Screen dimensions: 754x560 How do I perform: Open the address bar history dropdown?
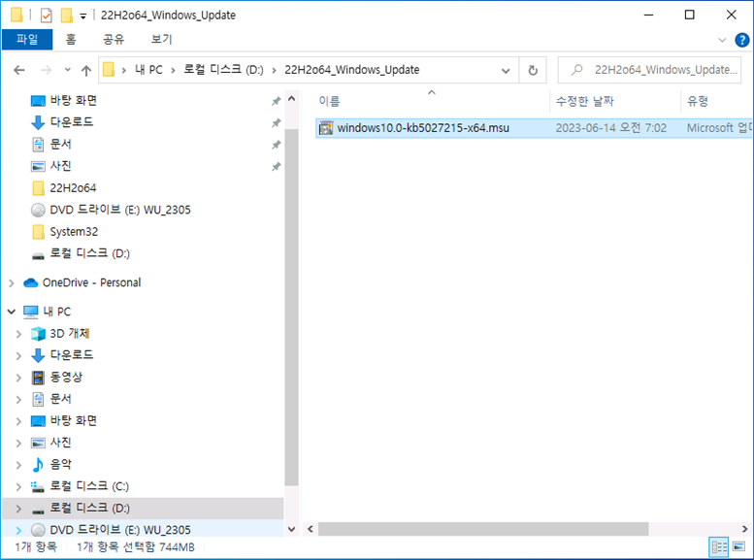pos(506,71)
